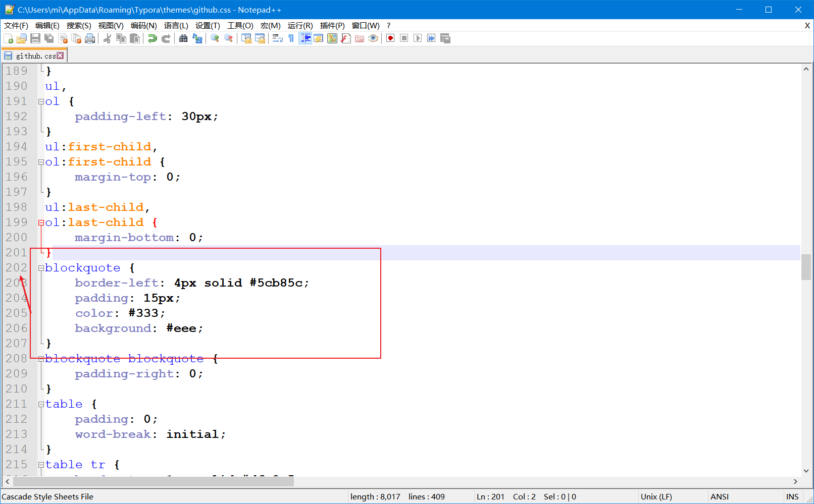Open the 语言(L) menu
814x504 pixels.
176,25
